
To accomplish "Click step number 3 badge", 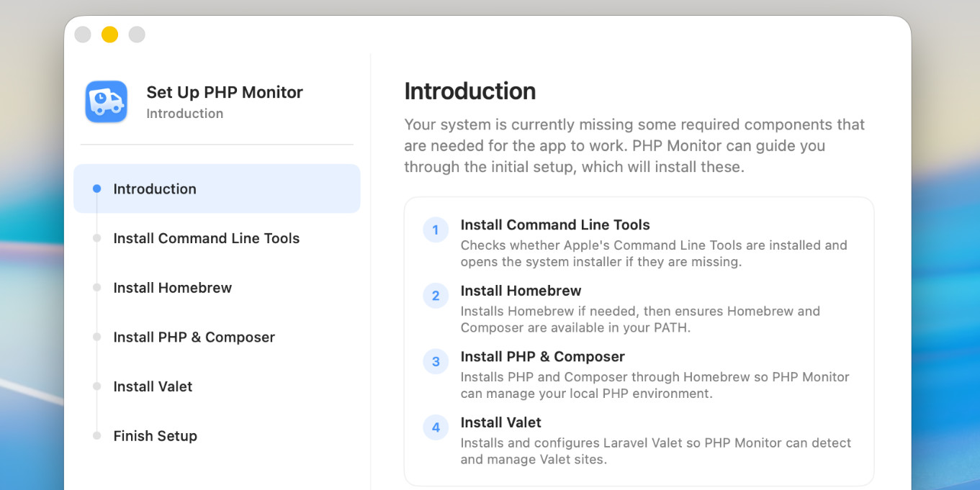I will pos(436,362).
